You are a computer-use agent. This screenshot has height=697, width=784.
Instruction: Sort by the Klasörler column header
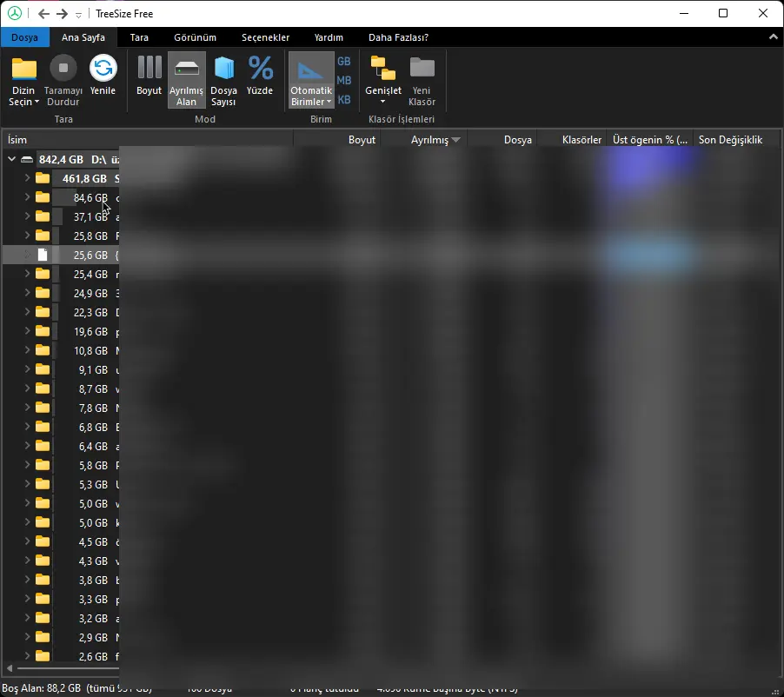(x=572, y=140)
